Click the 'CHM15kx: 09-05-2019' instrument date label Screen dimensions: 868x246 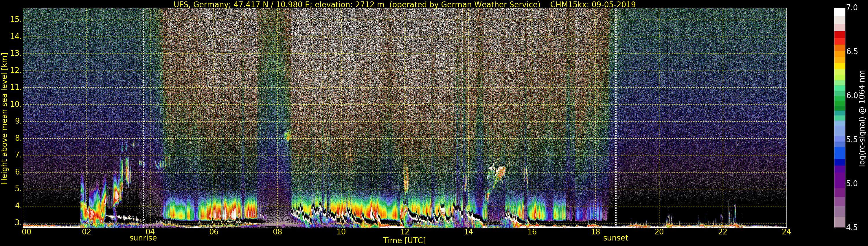point(593,4)
